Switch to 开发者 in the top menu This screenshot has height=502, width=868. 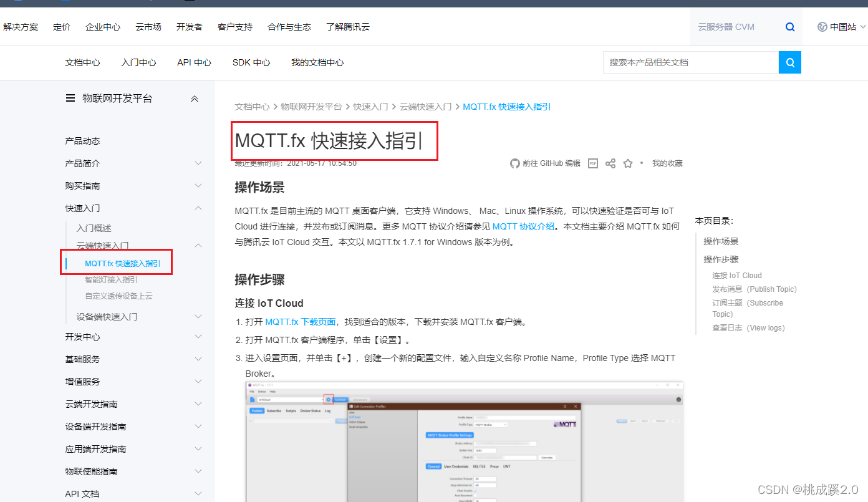pyautogui.click(x=189, y=27)
